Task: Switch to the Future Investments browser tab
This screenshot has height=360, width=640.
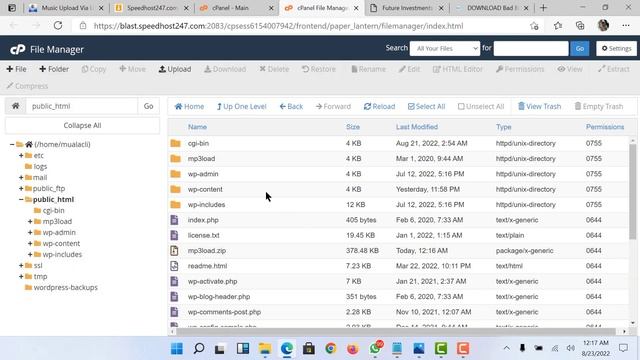Action: 406,8
